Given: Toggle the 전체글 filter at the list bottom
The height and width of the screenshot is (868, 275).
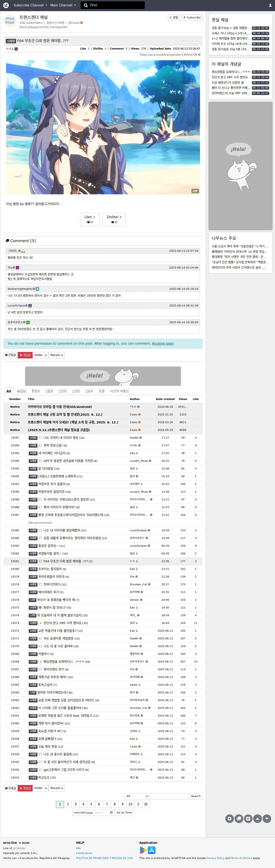Looking at the screenshot, I should 10,788.
